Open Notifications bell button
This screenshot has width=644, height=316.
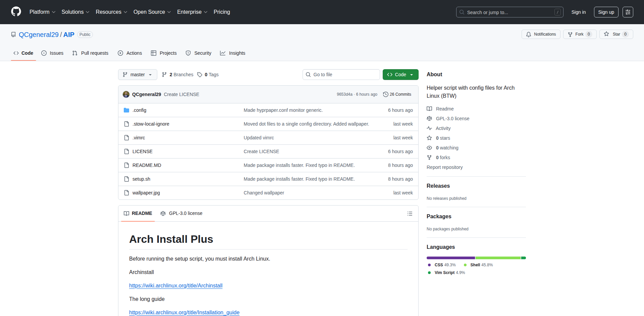click(541, 34)
